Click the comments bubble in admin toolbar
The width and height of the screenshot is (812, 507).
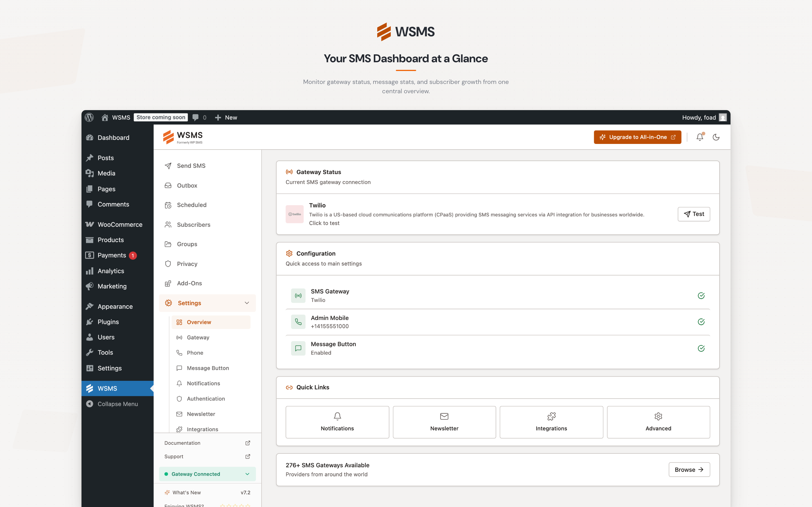(196, 117)
